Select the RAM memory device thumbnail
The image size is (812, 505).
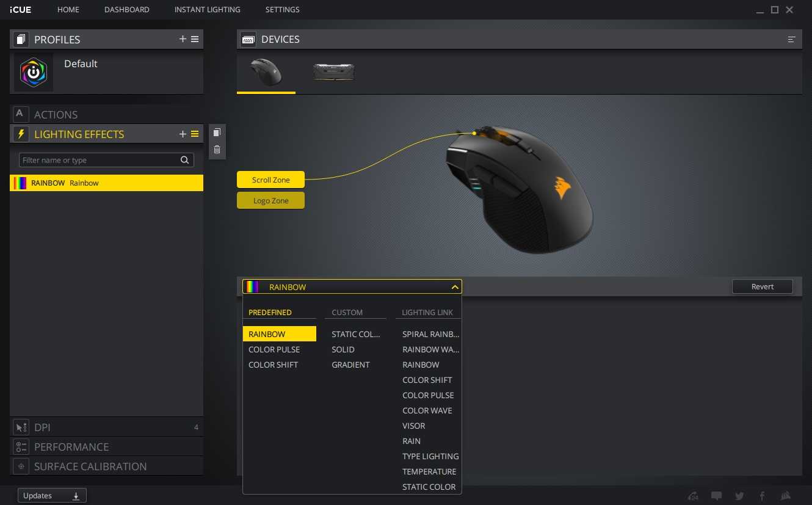333,72
